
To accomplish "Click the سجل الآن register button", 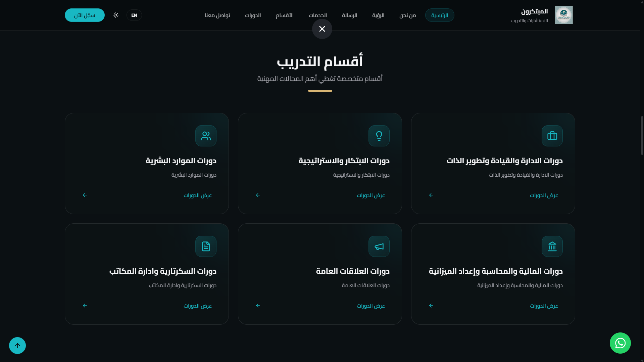I will [x=85, y=15].
